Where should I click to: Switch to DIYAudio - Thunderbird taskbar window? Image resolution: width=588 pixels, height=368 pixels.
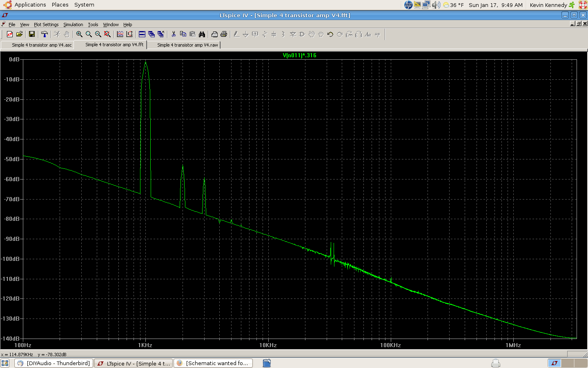pos(53,363)
